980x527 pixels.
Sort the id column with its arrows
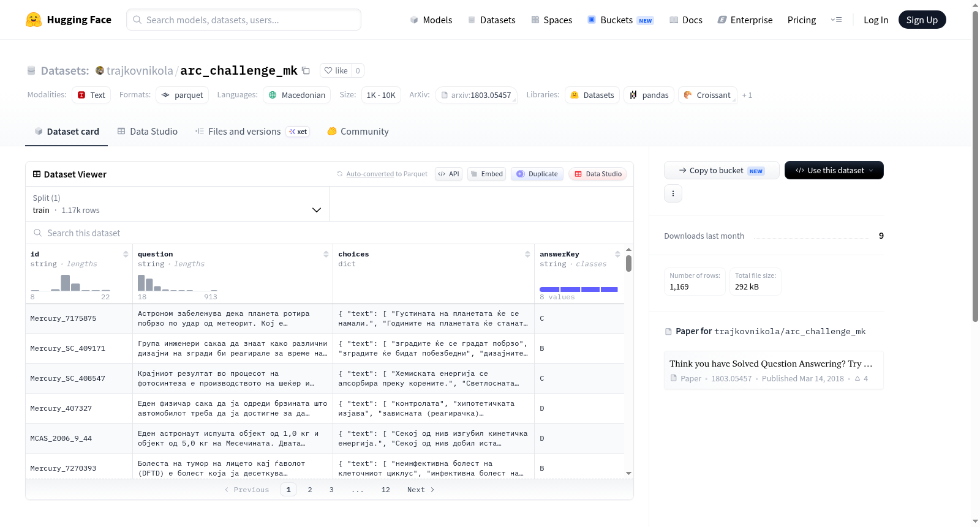[x=126, y=254]
